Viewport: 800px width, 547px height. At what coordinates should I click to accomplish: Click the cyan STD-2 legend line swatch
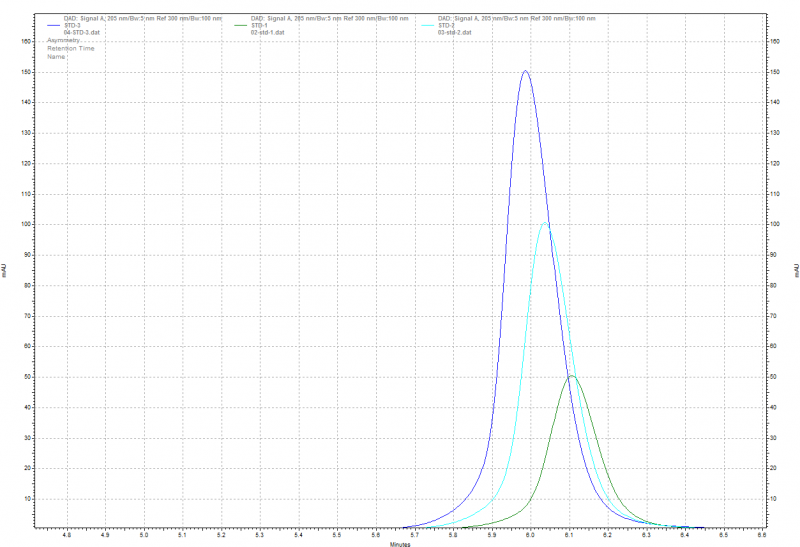(428, 25)
